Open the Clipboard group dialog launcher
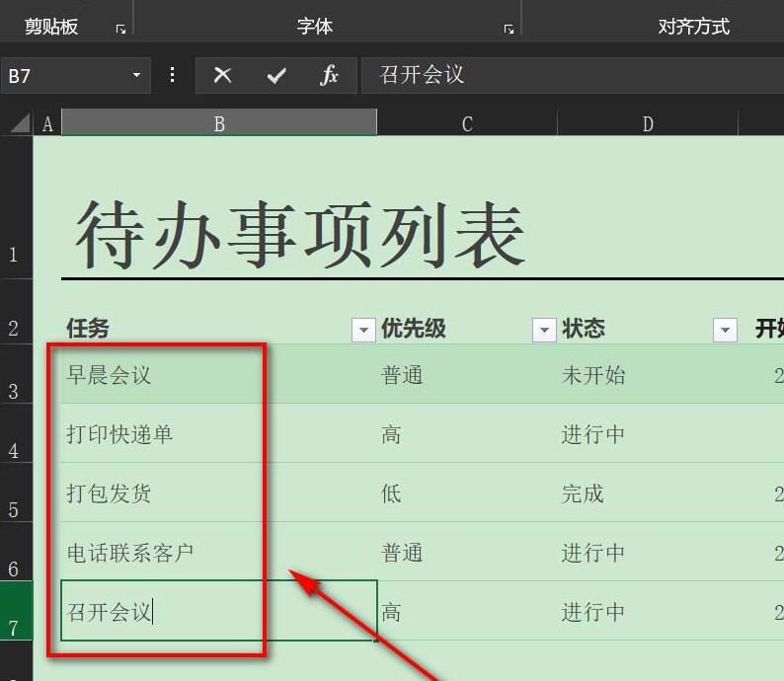784x681 pixels. pyautogui.click(x=121, y=29)
